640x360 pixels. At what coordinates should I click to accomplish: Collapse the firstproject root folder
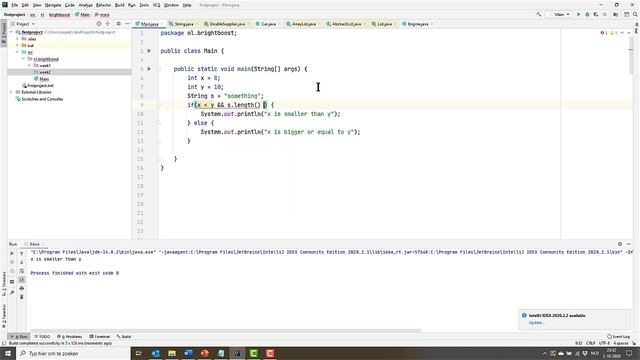click(12, 32)
